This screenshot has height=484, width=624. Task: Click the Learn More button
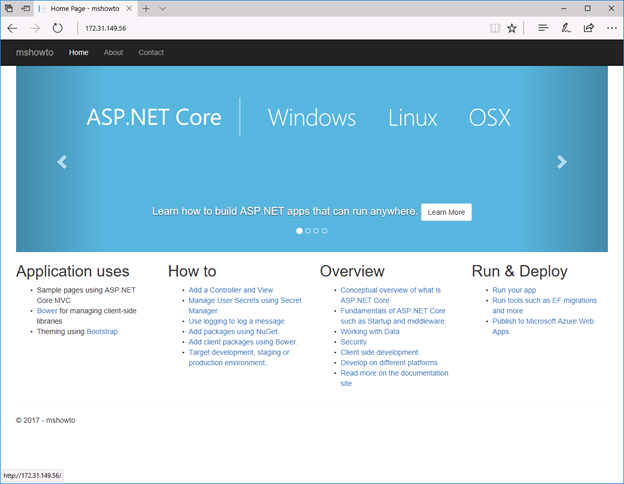pos(446,212)
